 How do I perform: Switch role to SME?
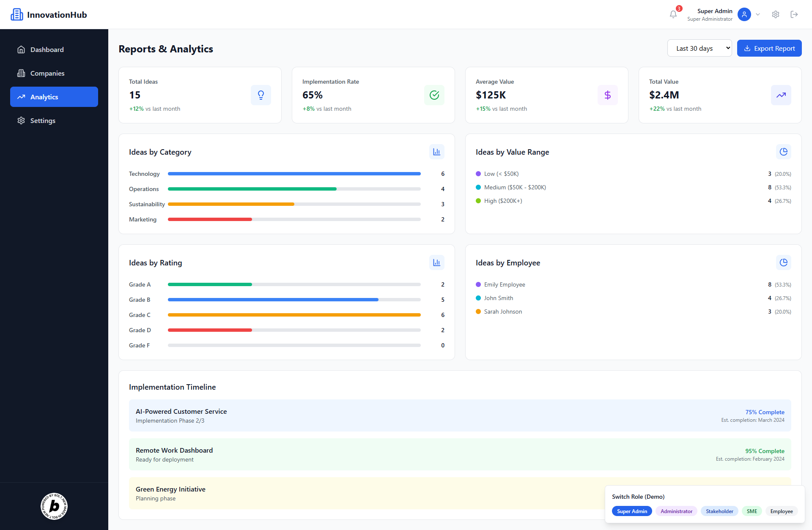tap(752, 511)
